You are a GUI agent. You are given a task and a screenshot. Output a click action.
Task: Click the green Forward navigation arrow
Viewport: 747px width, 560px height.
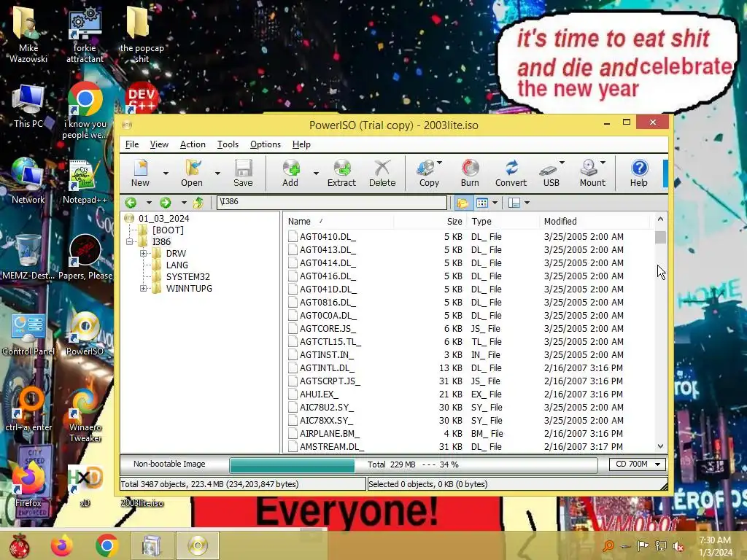tap(166, 203)
